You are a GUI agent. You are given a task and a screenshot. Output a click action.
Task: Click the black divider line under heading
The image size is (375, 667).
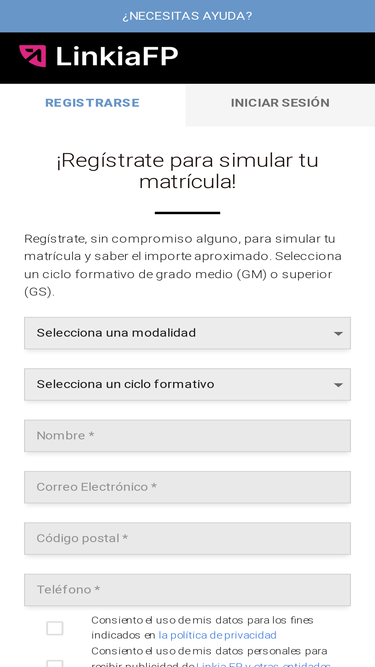tap(188, 213)
